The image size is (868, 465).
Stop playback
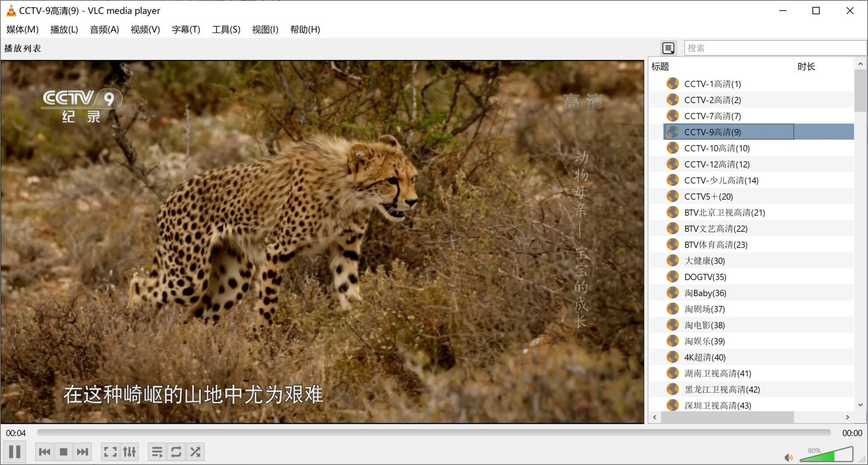click(x=64, y=451)
